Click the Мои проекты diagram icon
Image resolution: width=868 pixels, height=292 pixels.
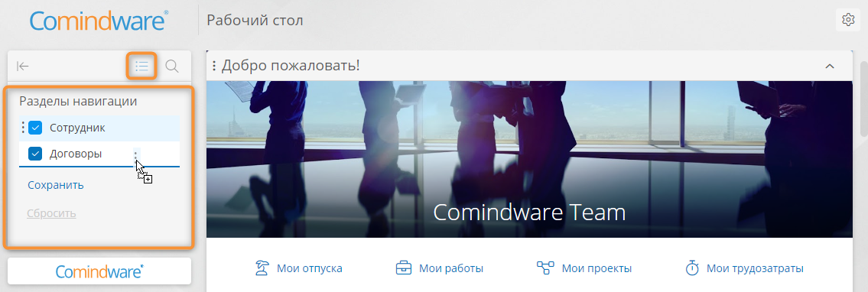545,268
